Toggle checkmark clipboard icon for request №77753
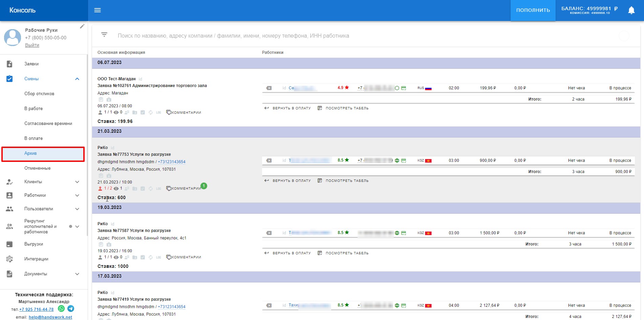Viewport: 644px width, 320px height. pyautogui.click(x=143, y=189)
